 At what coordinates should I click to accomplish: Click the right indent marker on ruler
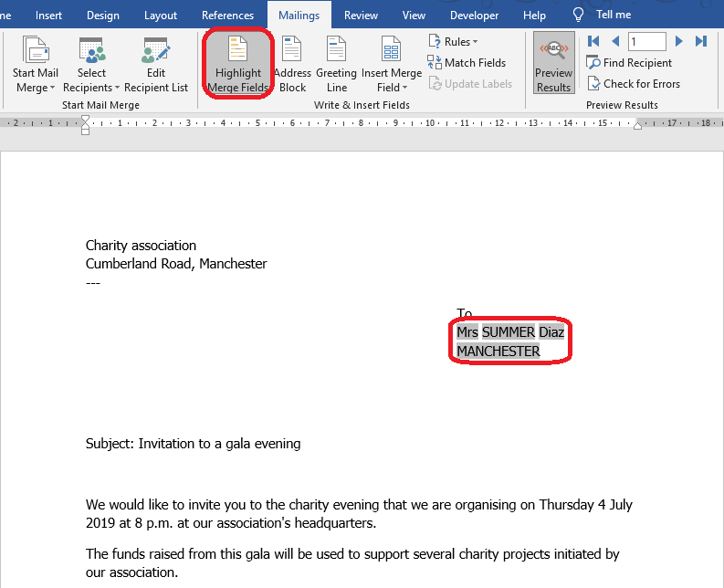pyautogui.click(x=637, y=126)
